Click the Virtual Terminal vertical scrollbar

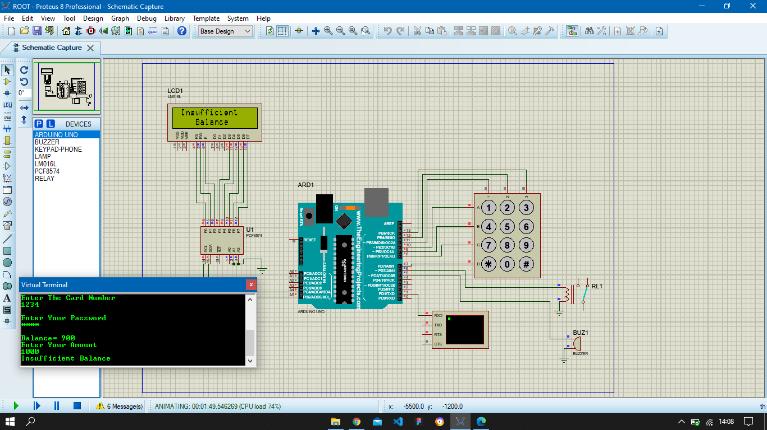(x=251, y=329)
